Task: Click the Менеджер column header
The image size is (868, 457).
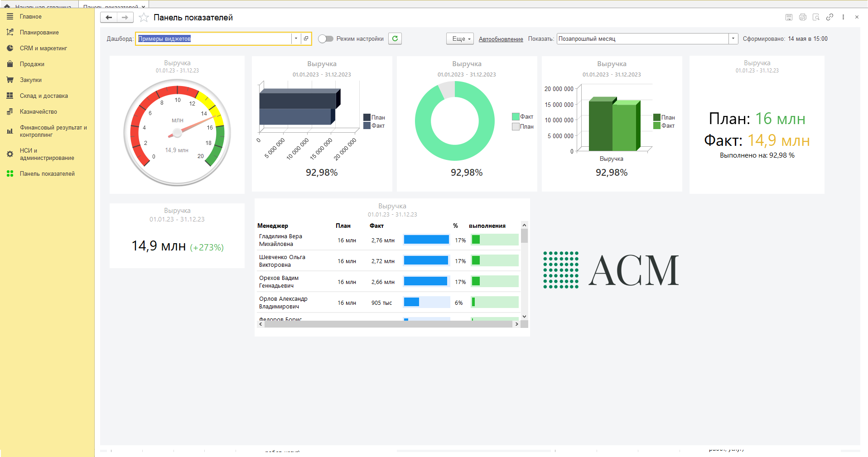Action: pos(273,226)
